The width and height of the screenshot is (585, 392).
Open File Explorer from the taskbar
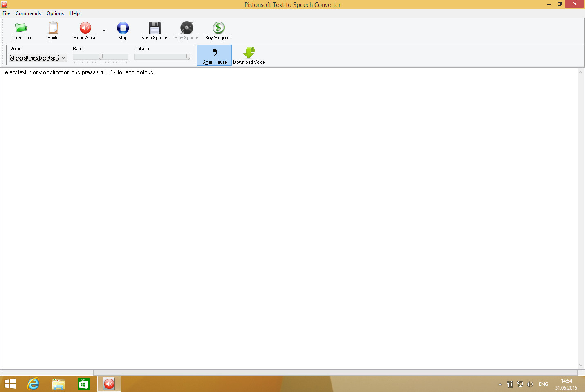[58, 384]
